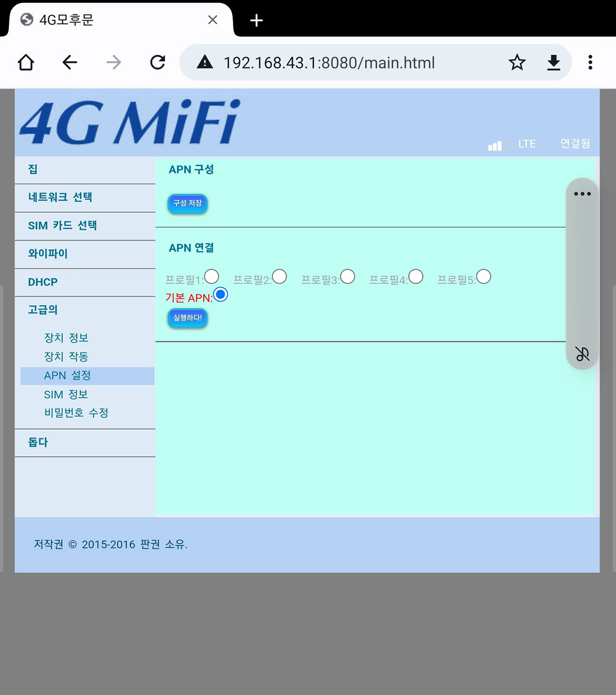Click the 연결됨 status text

pos(575,143)
